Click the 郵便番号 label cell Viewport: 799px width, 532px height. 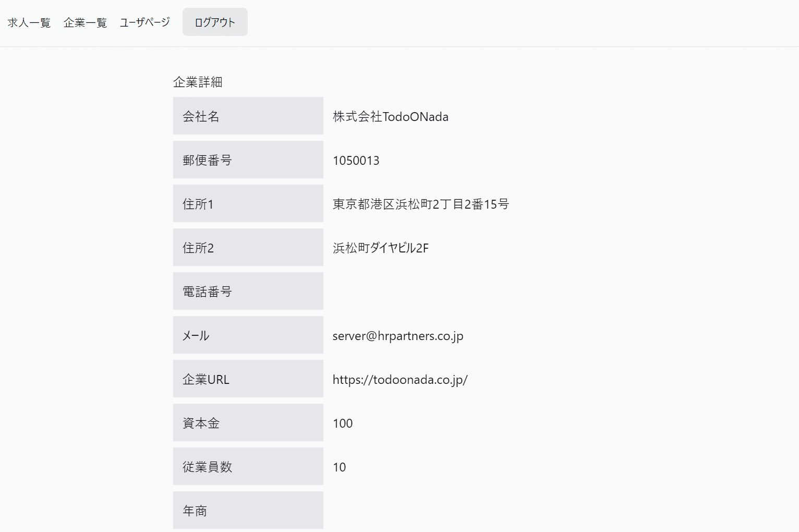coord(248,160)
